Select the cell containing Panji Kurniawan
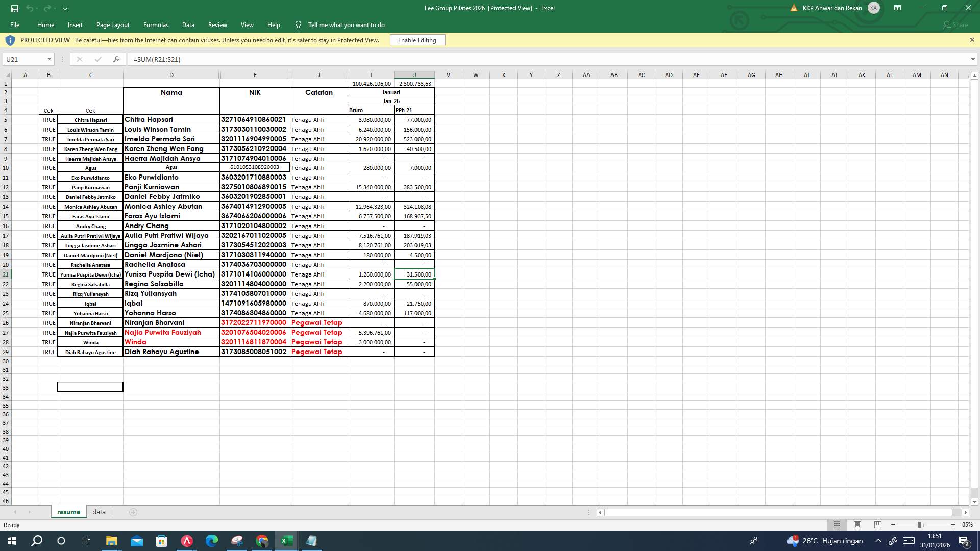 point(171,187)
